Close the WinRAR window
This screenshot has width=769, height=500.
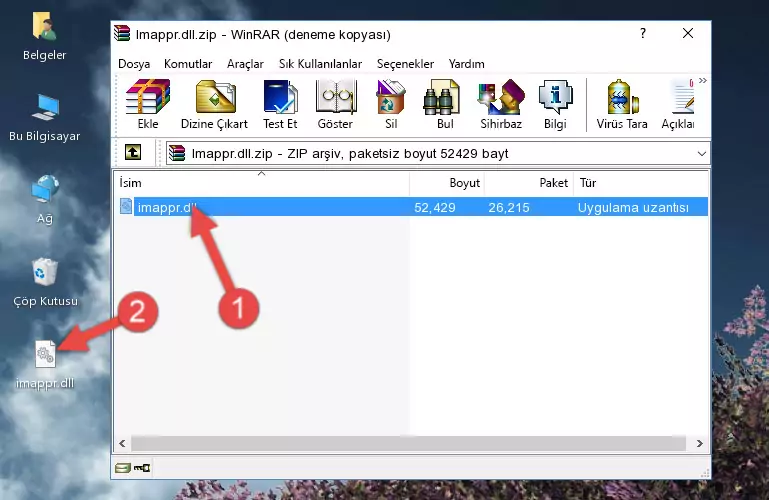tap(688, 33)
